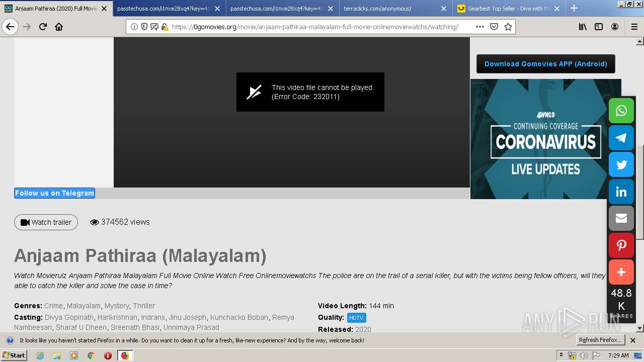Open the Mystery genre link
The image size is (644, 362).
(x=117, y=306)
